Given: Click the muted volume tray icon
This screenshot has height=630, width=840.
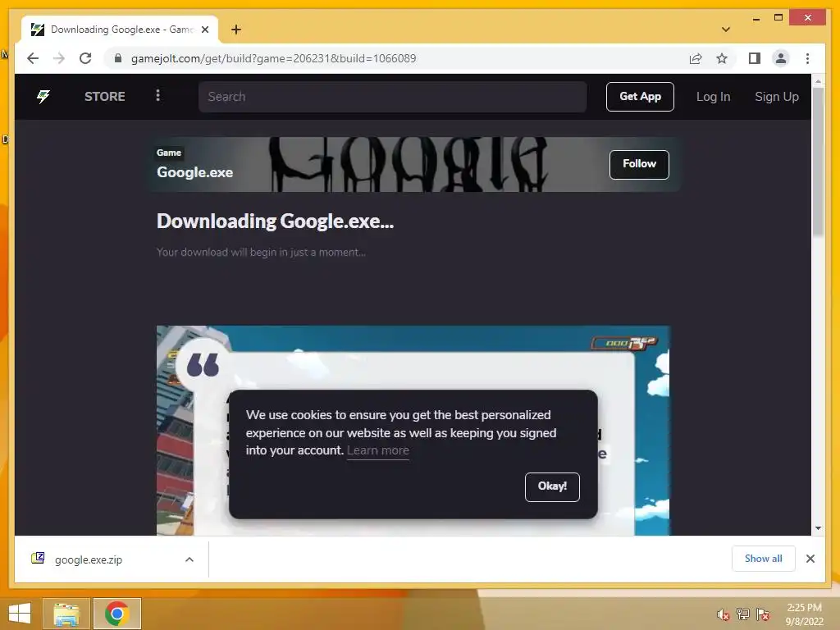Looking at the screenshot, I should pyautogui.click(x=723, y=614).
